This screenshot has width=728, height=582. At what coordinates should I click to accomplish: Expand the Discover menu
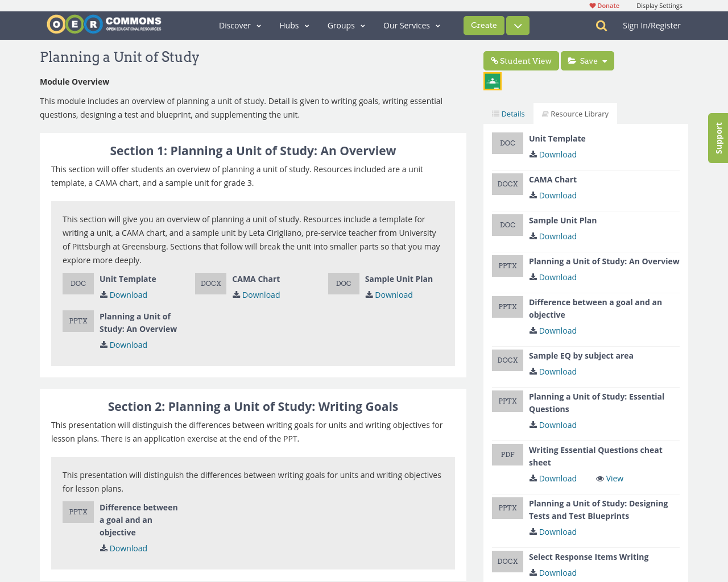click(x=239, y=25)
